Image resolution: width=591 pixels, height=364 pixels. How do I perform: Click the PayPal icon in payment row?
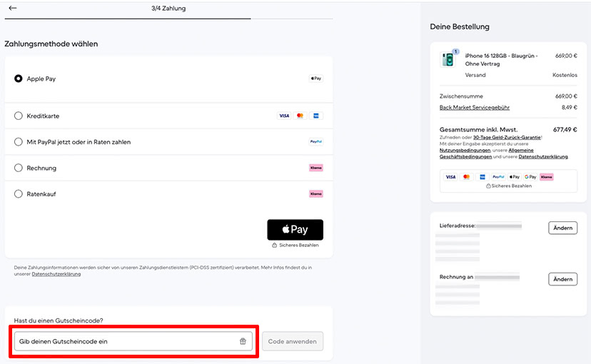point(316,142)
